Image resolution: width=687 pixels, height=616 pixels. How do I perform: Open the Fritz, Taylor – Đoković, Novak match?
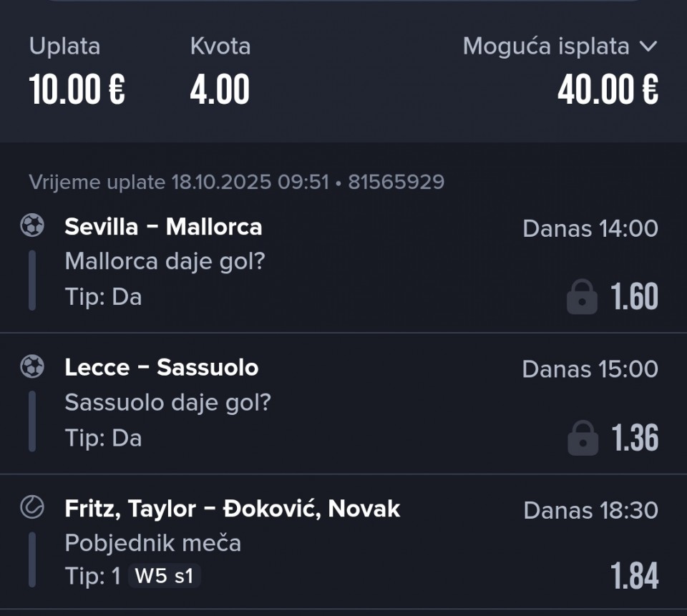tap(232, 509)
